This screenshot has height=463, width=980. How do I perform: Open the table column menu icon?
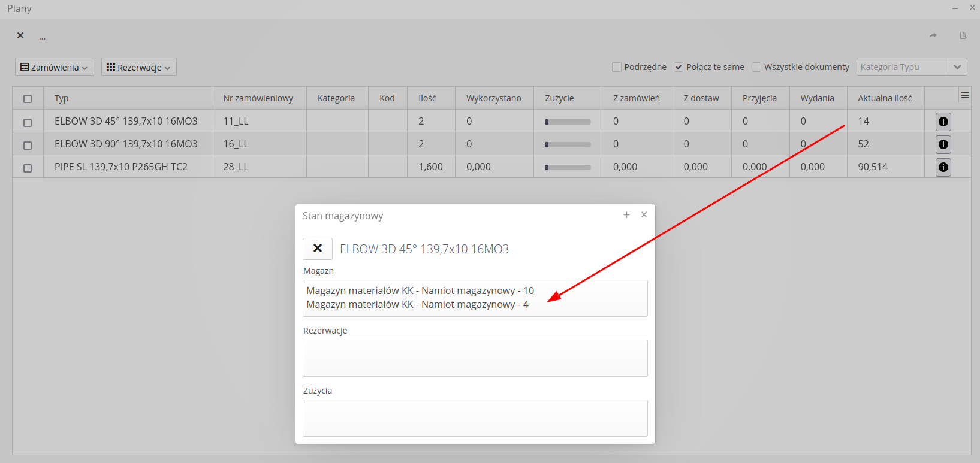point(964,95)
